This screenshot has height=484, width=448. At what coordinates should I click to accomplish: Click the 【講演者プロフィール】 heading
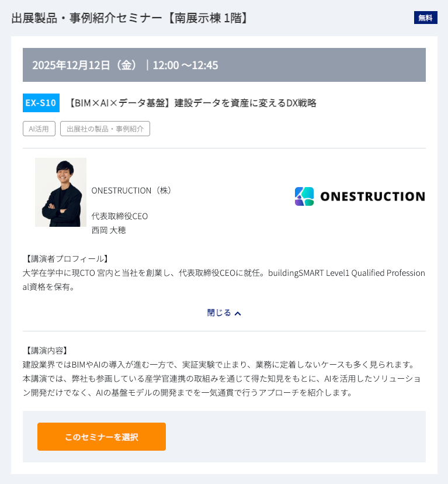tap(67, 258)
